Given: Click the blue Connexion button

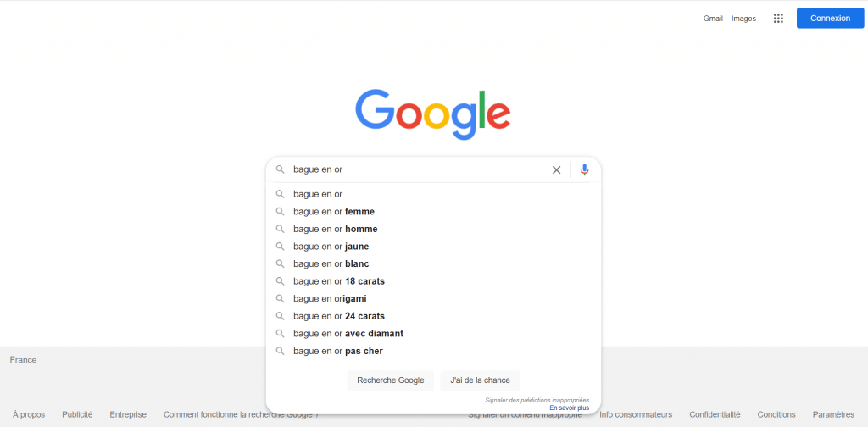Looking at the screenshot, I should (830, 19).
